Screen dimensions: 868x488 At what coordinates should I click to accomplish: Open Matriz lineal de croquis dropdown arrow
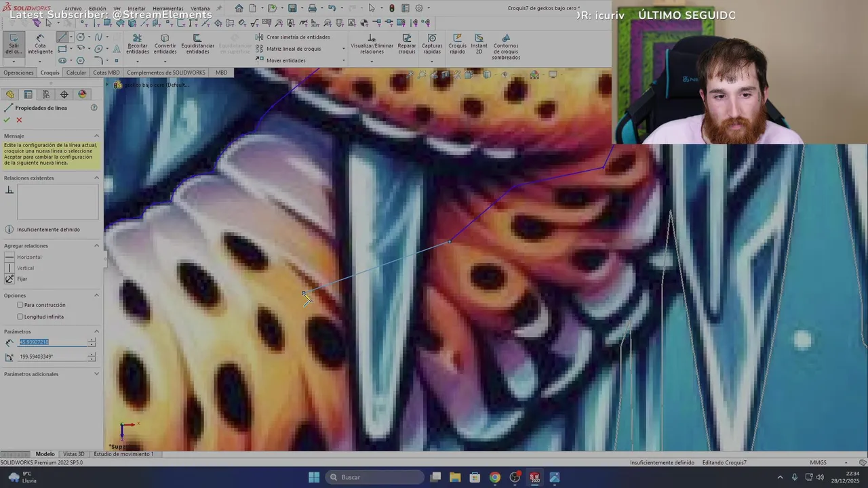click(343, 49)
